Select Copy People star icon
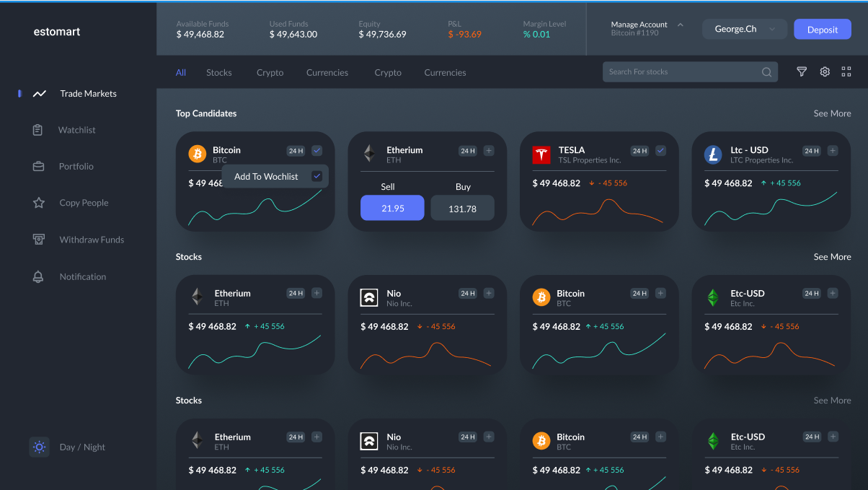 point(39,203)
